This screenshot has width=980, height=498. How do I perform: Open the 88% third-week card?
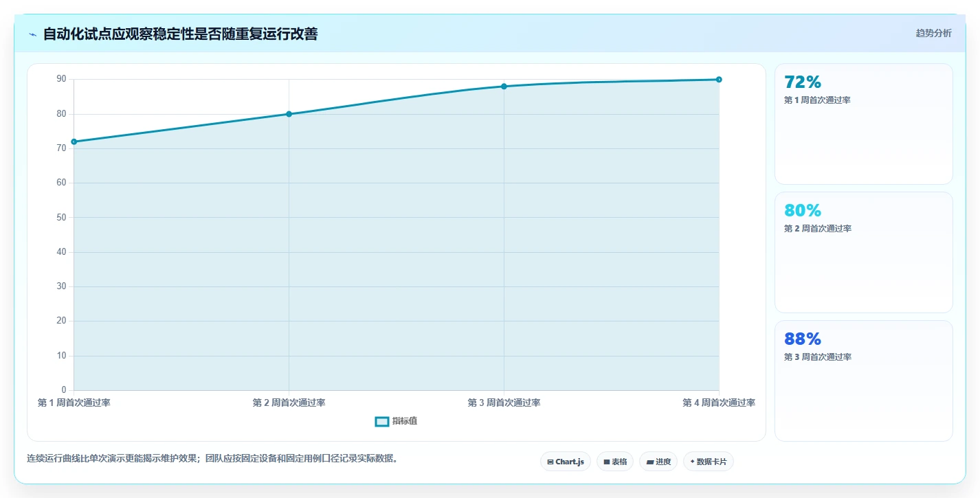(x=864, y=381)
